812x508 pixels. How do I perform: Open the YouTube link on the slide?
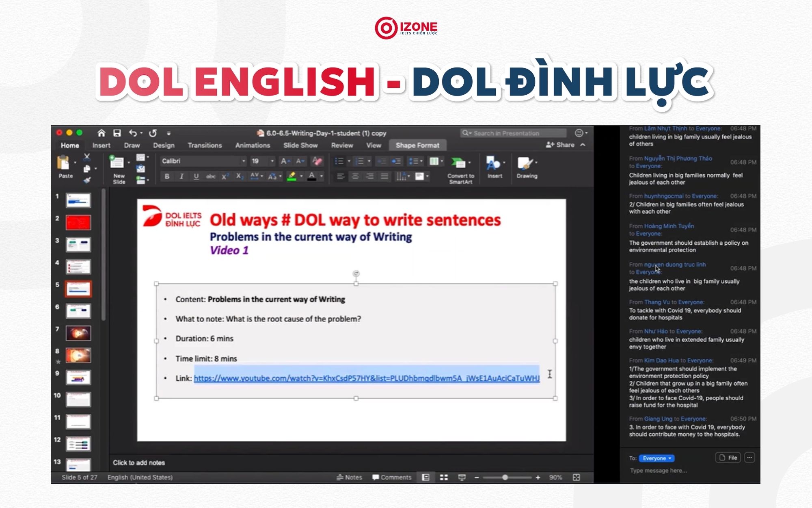(367, 378)
